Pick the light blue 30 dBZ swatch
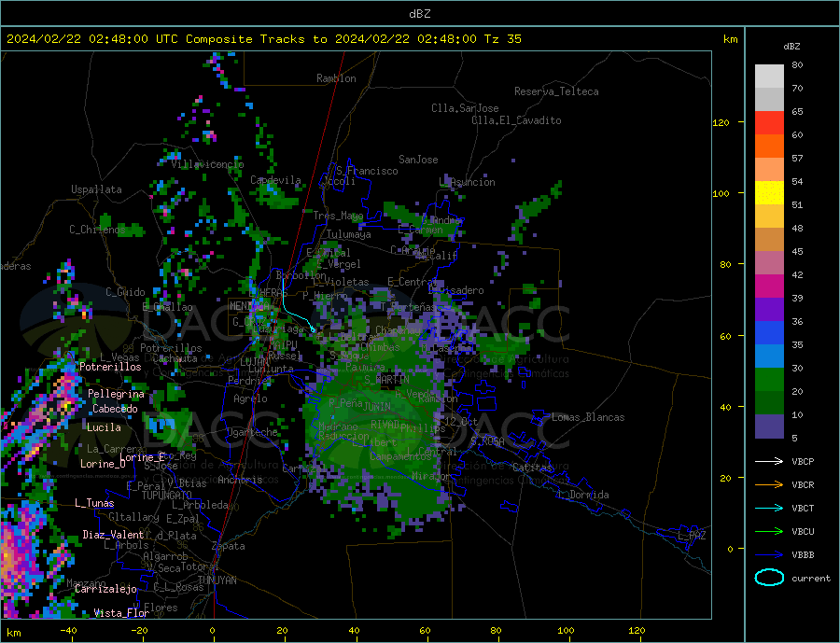This screenshot has width=840, height=643. [x=769, y=356]
